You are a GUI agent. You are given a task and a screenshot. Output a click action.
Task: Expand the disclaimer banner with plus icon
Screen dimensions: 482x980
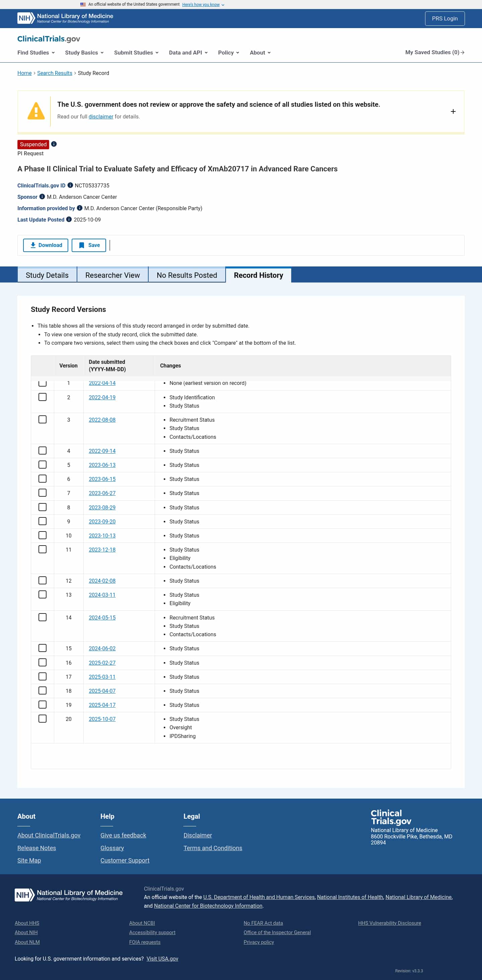point(453,111)
